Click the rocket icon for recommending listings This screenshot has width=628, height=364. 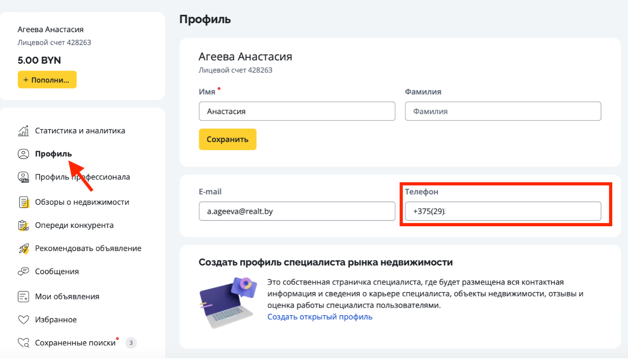pos(24,249)
